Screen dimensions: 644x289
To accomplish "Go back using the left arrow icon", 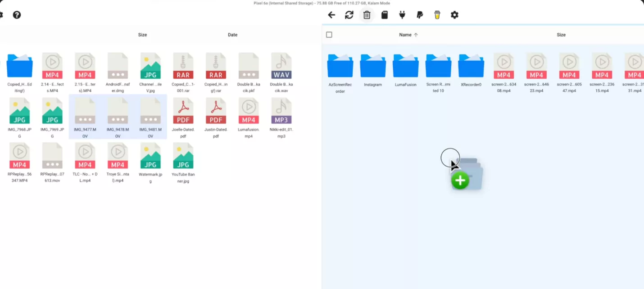I will tap(331, 15).
